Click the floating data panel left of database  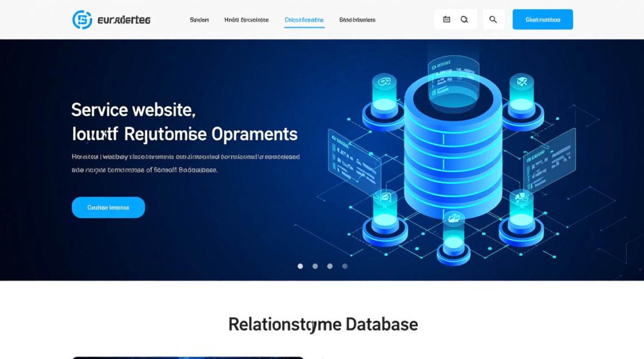tap(354, 158)
